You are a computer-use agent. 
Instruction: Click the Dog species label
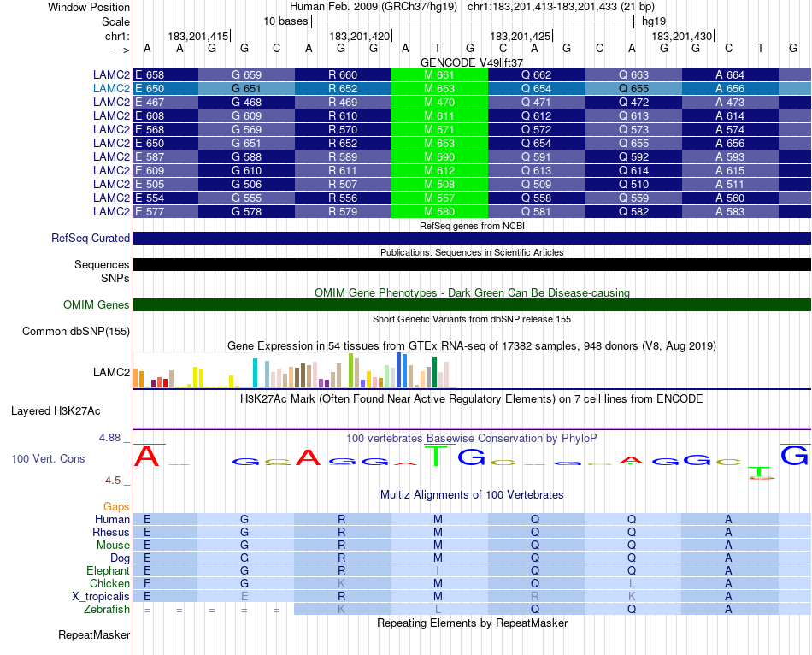click(x=120, y=558)
